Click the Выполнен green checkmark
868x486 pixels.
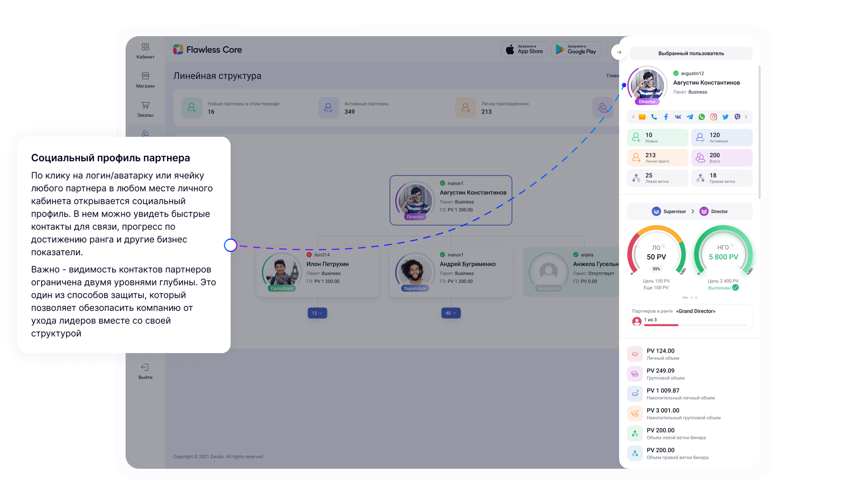[x=736, y=288]
